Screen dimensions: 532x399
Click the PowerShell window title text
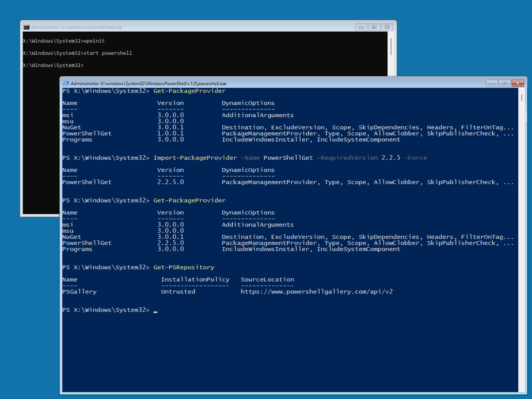(148, 84)
